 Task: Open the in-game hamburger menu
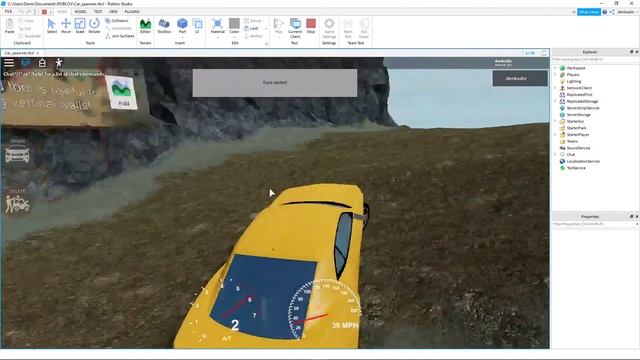tap(9, 62)
